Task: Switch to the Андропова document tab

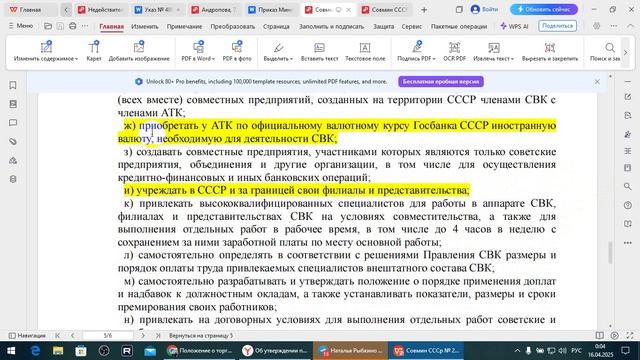Action: click(214, 9)
